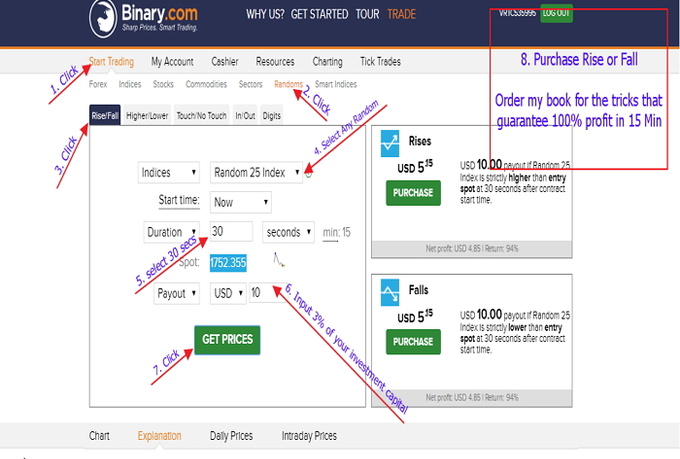Click the duration value field showing 30
The image size is (680, 459).
231,231
